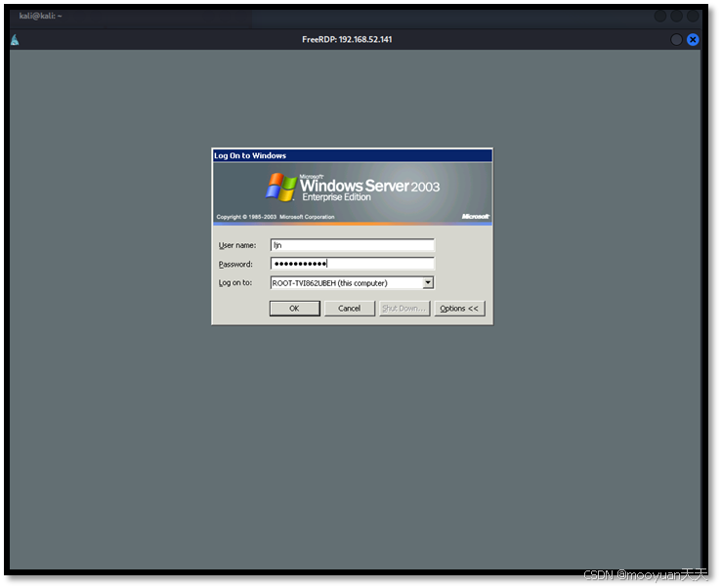
Task: Click the User name label
Action: 237,245
